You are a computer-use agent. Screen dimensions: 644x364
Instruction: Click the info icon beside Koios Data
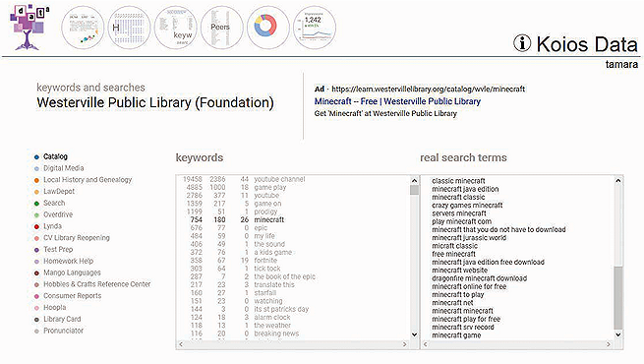[522, 43]
